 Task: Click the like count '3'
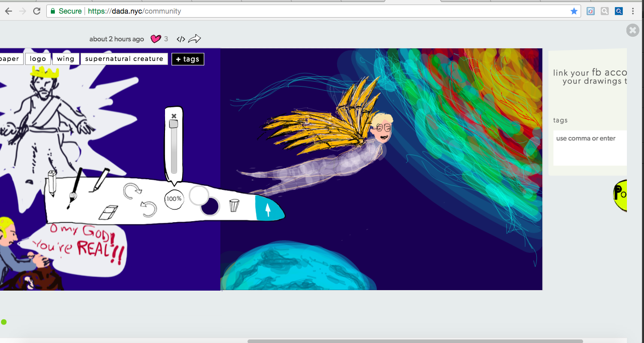166,39
